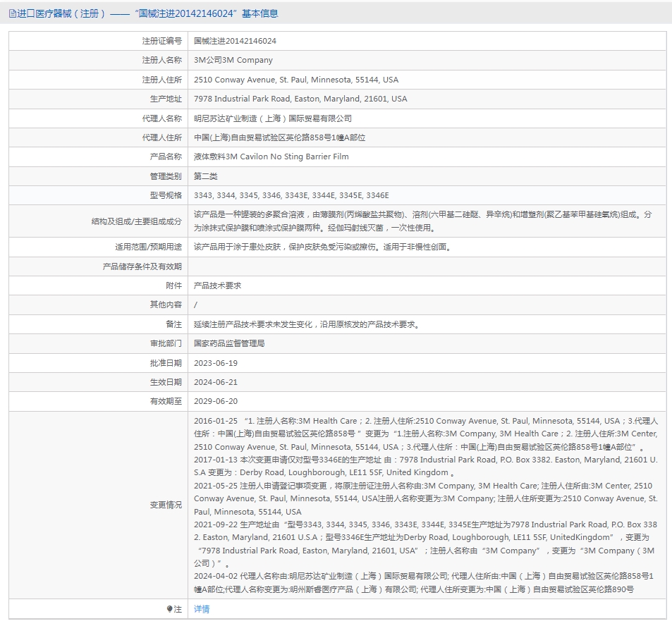Select model specs 3343, 3344, 3345, 3346
672x626 pixels.
point(291,195)
